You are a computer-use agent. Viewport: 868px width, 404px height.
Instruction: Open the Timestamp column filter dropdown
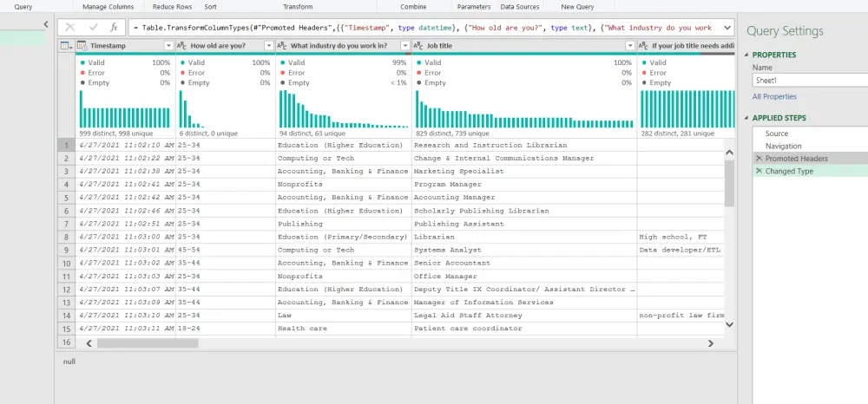169,45
